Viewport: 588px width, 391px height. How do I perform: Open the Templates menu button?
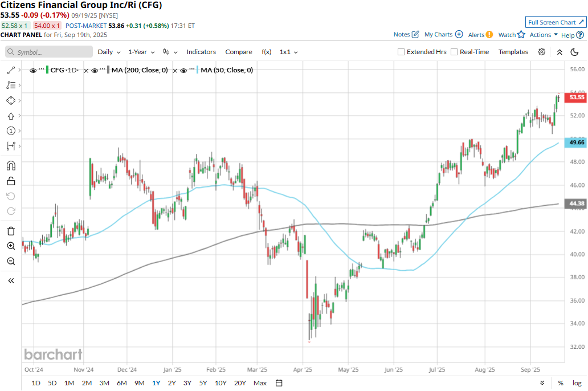513,52
